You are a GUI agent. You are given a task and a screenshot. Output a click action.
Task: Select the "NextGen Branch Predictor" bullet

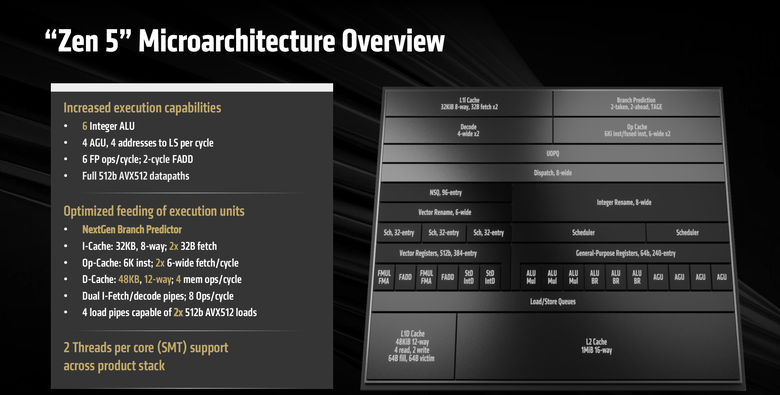[132, 230]
